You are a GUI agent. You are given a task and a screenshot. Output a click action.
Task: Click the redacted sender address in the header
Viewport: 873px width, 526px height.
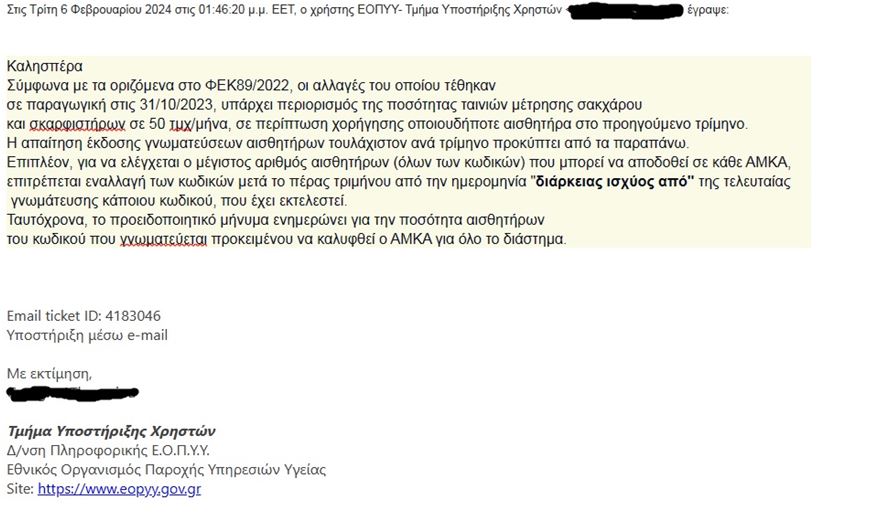[624, 11]
